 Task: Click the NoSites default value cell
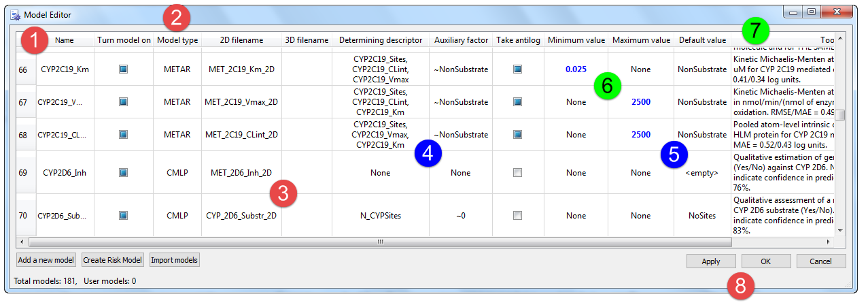pos(702,215)
